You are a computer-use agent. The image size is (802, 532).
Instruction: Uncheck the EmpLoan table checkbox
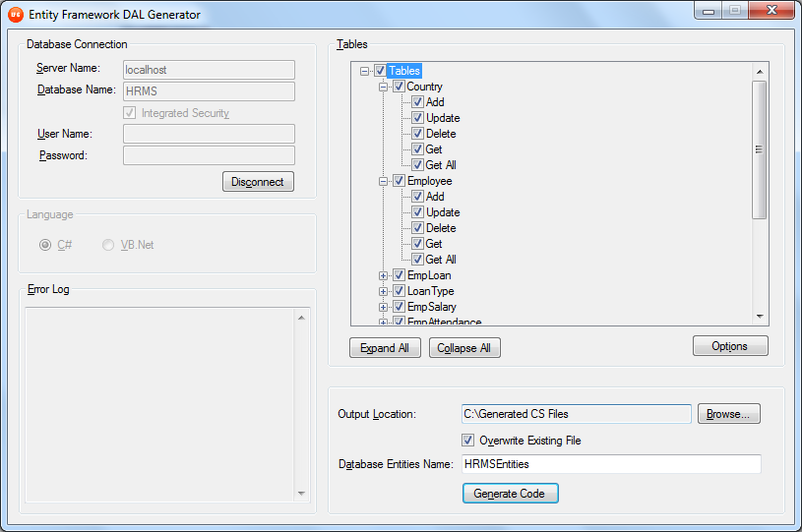pos(399,275)
